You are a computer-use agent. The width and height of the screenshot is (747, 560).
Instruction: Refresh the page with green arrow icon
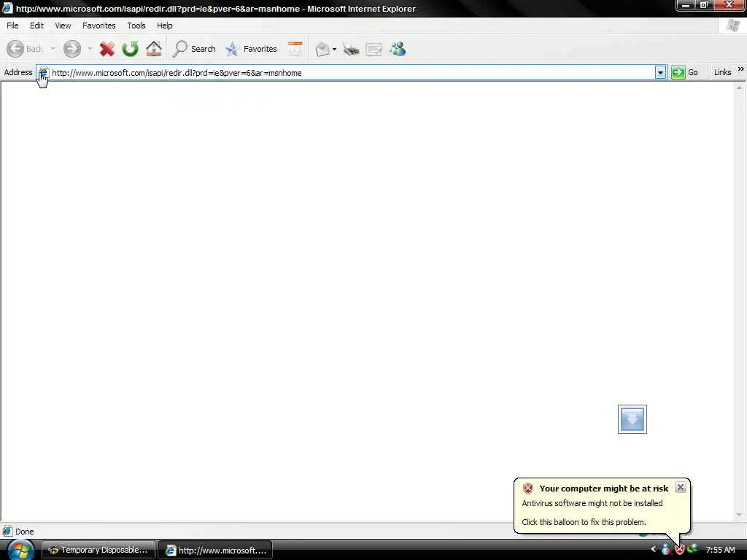coord(130,49)
